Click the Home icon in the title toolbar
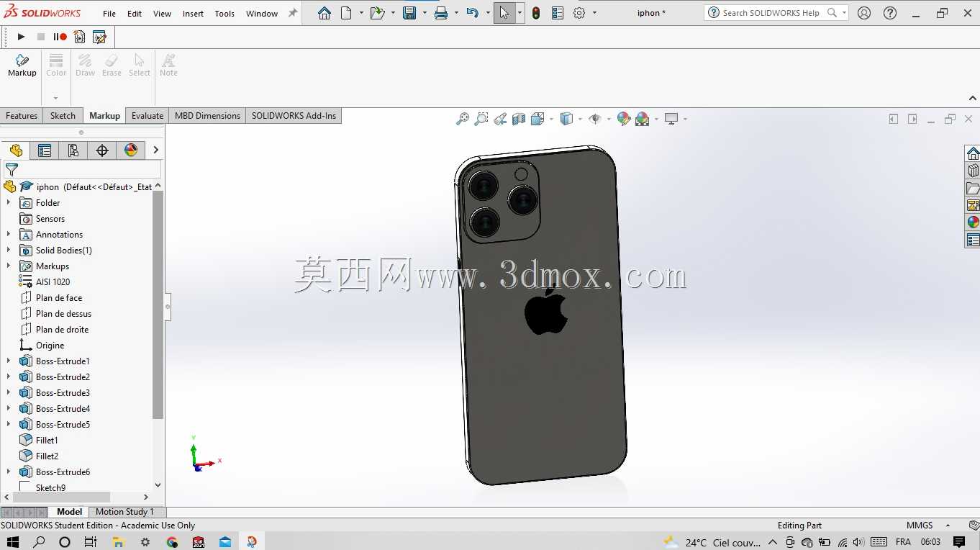Image resolution: width=980 pixels, height=550 pixels. coord(325,13)
